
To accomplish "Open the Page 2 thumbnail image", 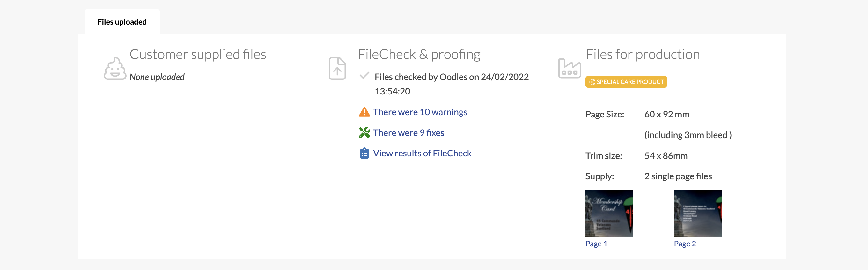I will pos(698,214).
